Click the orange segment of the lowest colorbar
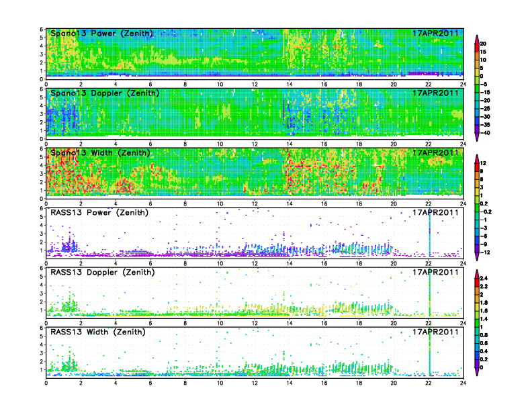Viewport: 532px width, 411px height. click(477, 290)
